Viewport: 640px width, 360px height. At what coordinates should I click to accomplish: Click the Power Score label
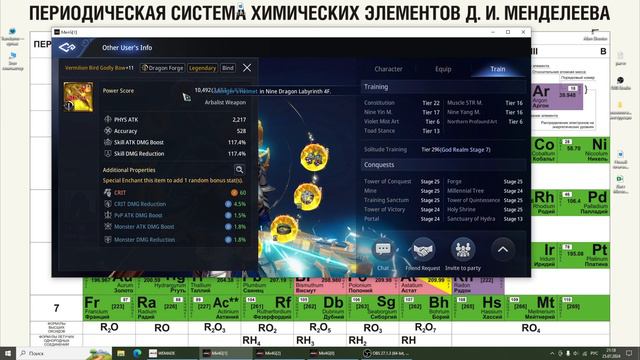(x=118, y=91)
